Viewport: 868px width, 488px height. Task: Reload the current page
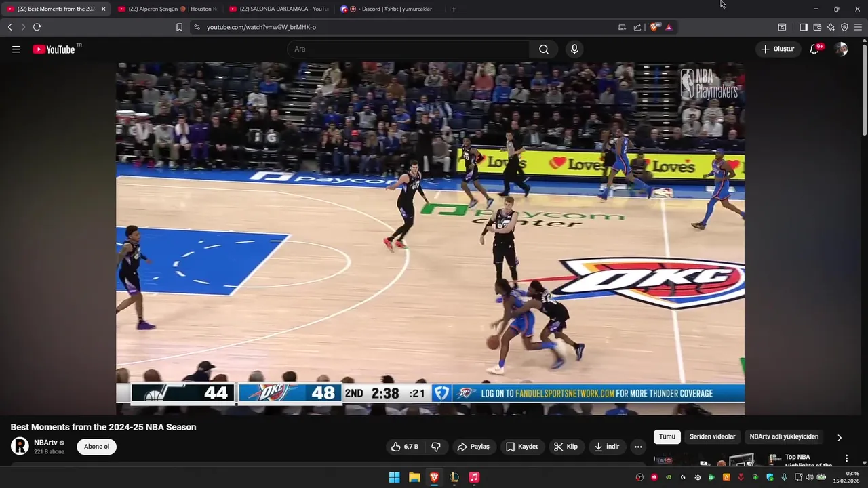pos(37,27)
